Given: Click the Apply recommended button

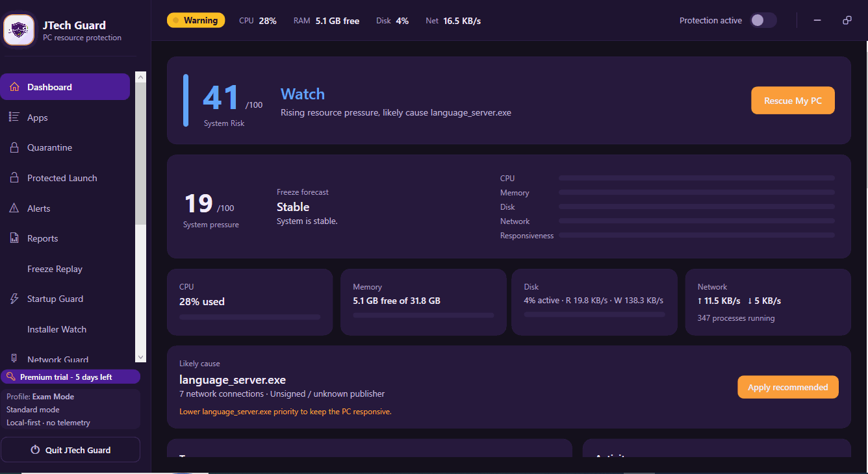Looking at the screenshot, I should point(788,387).
